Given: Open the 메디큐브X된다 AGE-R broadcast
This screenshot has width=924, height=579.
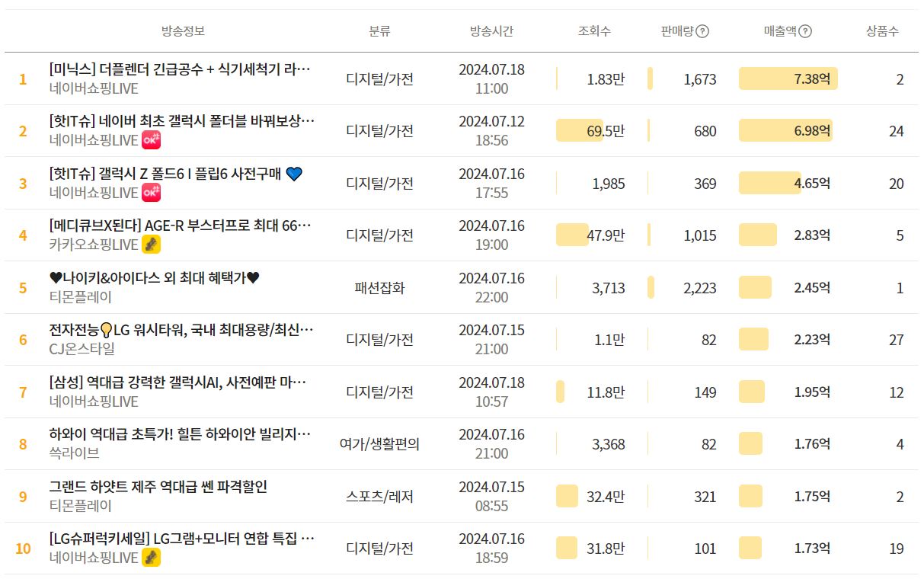Looking at the screenshot, I should point(180,226).
